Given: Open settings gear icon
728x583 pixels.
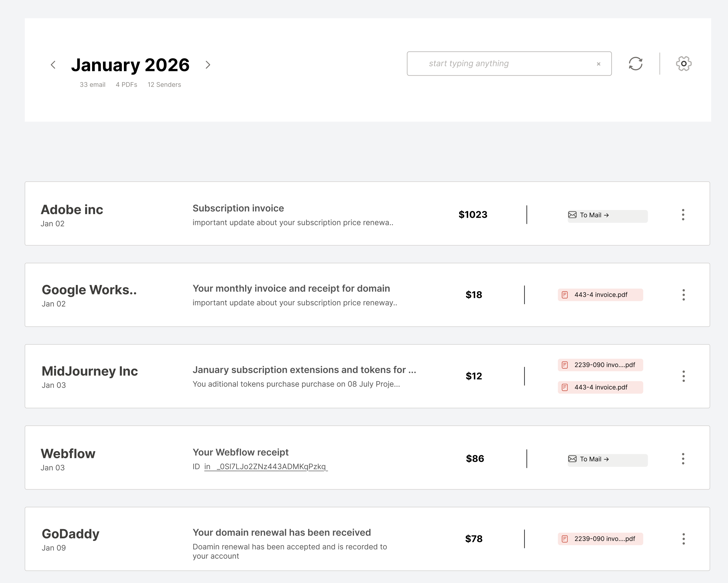Looking at the screenshot, I should point(684,64).
